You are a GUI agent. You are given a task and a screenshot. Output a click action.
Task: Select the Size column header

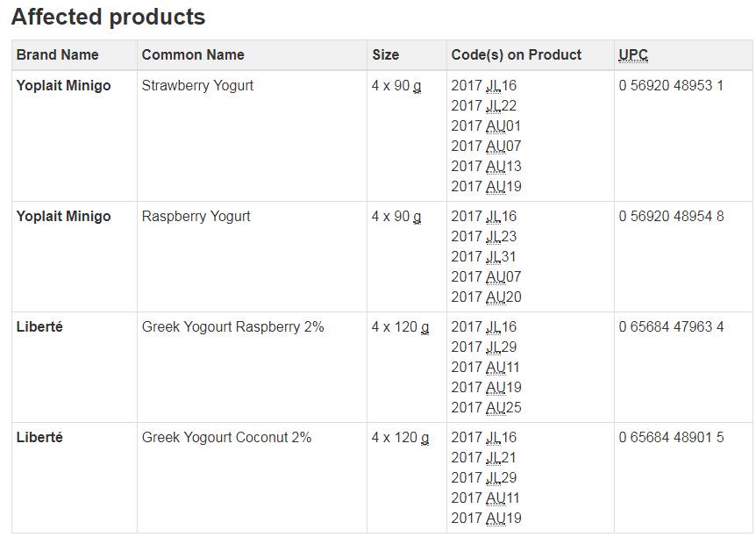tap(385, 54)
